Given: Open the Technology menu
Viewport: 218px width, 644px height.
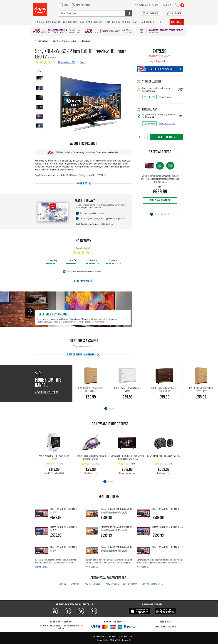Looking at the screenshot, I should point(38,22).
